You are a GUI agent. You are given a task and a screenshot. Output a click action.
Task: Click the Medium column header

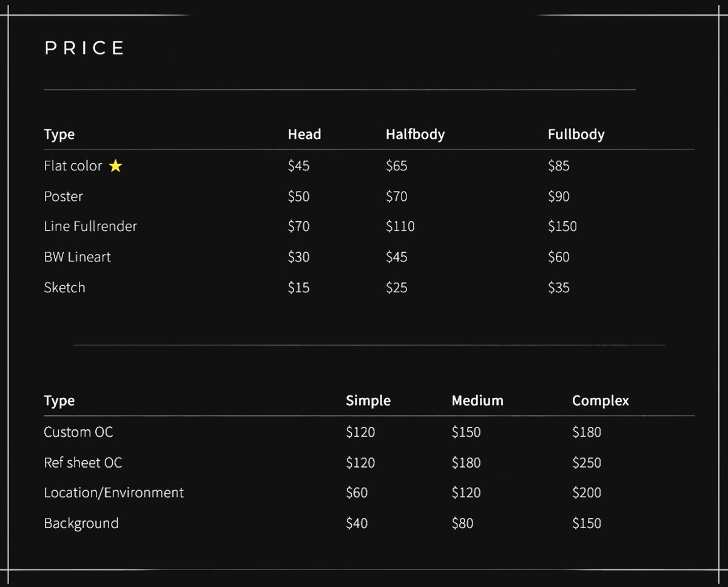pos(477,401)
